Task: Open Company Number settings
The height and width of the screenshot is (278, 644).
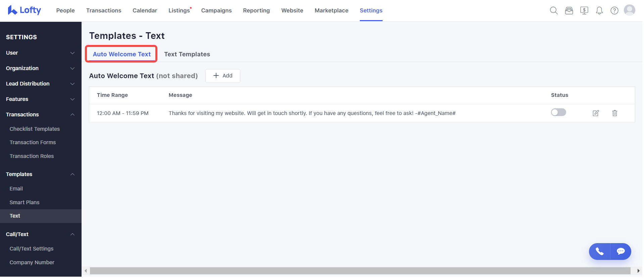Action: tap(32, 263)
